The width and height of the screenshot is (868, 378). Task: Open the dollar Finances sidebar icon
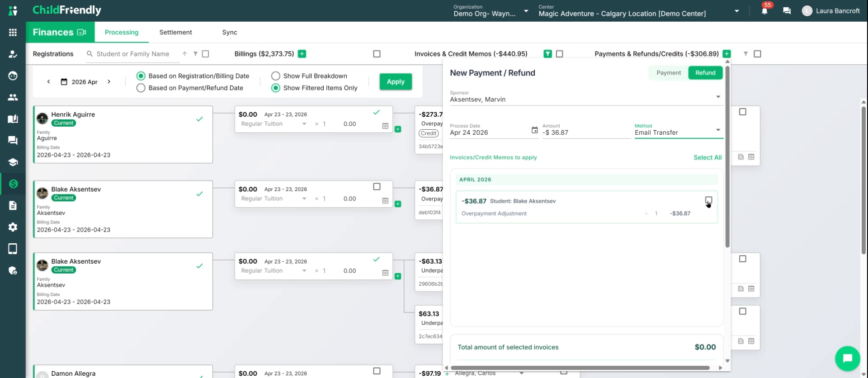pyautogui.click(x=13, y=184)
